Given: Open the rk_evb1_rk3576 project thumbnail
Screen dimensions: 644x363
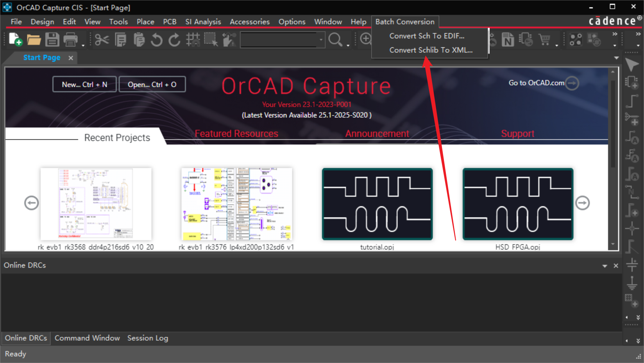Looking at the screenshot, I should [236, 204].
